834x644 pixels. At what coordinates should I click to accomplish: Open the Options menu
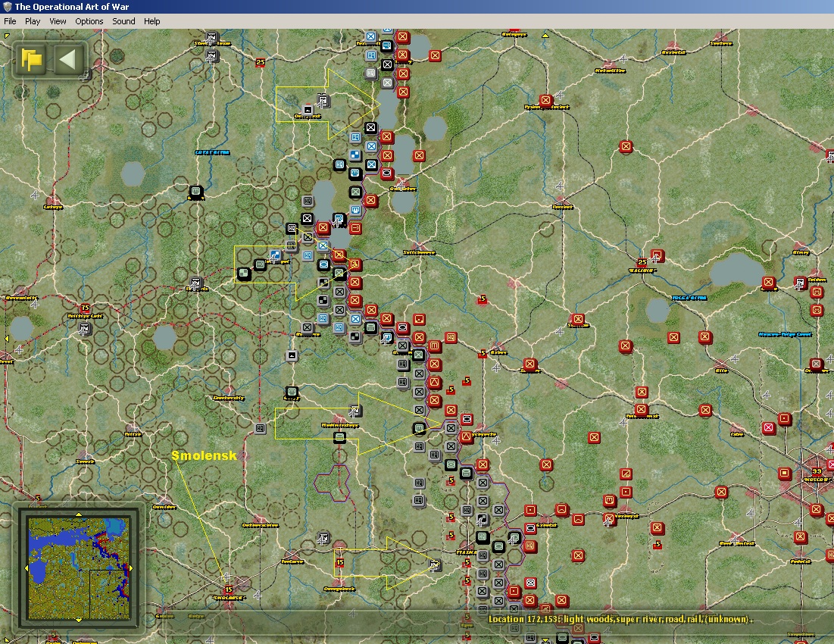pyautogui.click(x=89, y=21)
